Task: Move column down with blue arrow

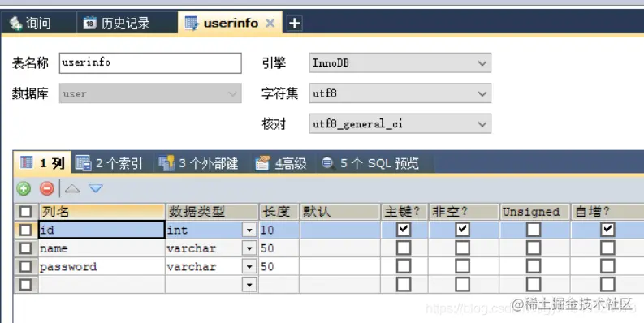Action: point(96,188)
